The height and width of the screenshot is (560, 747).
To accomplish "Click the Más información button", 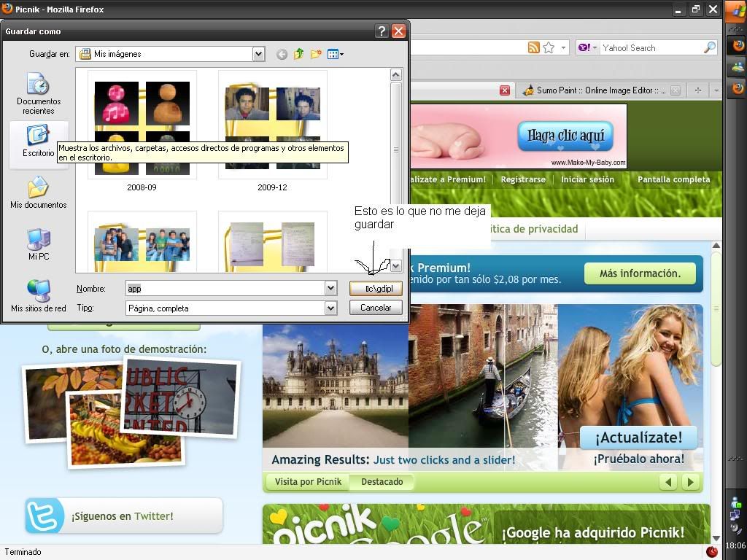I will 640,273.
